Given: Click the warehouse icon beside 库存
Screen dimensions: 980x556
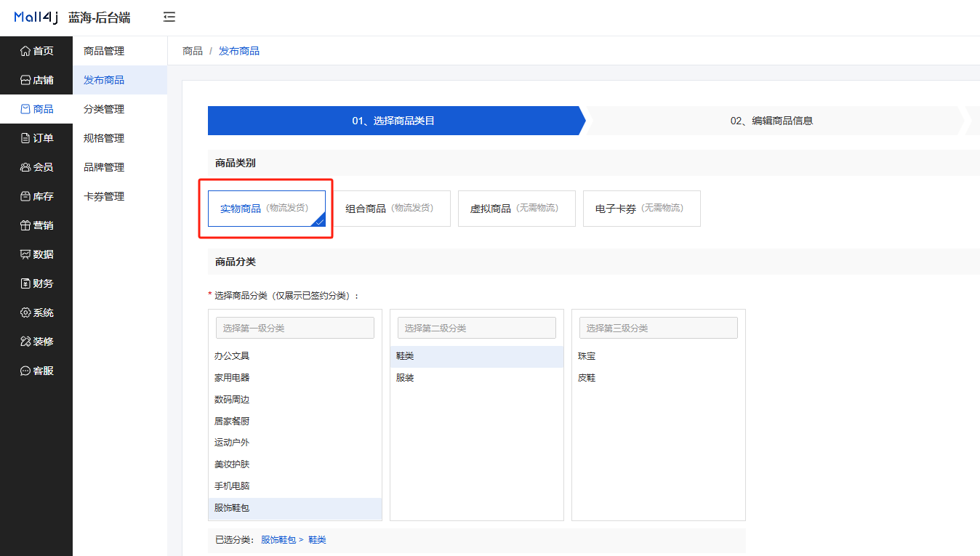Looking at the screenshot, I should pos(25,196).
